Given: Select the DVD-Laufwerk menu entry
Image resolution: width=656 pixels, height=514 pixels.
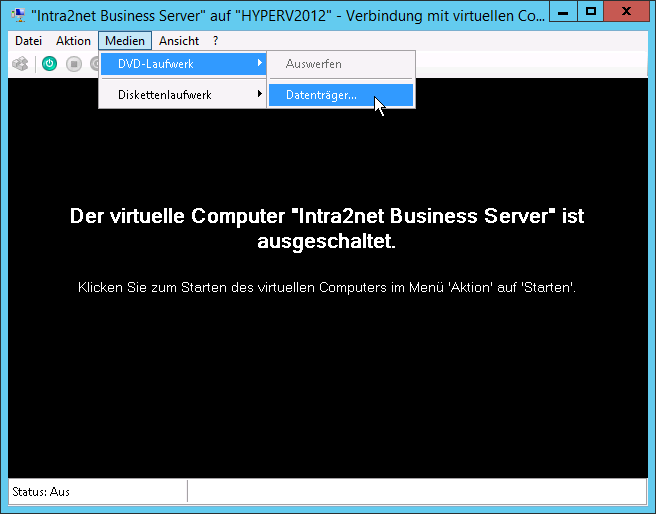Looking at the screenshot, I should [183, 64].
